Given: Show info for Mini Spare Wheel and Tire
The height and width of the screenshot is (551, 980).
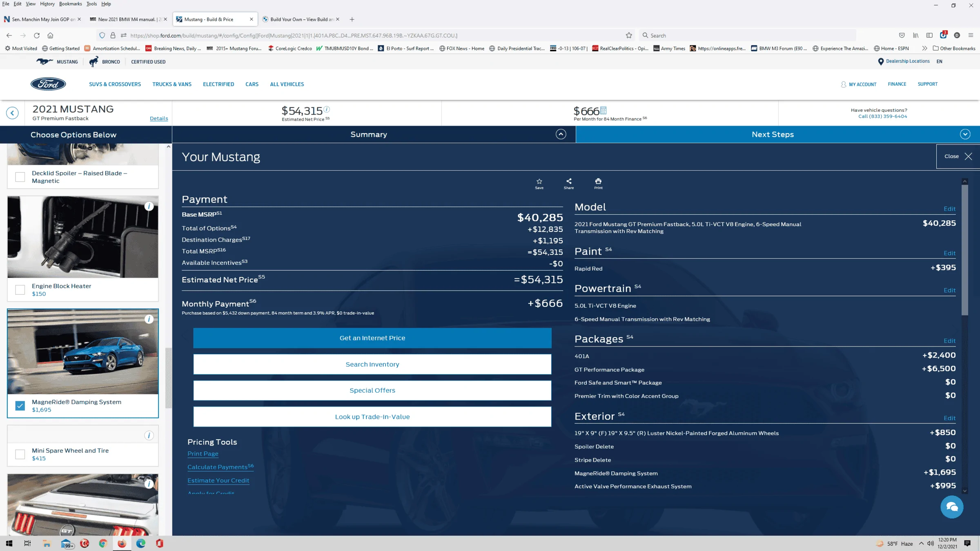Looking at the screenshot, I should (x=149, y=435).
